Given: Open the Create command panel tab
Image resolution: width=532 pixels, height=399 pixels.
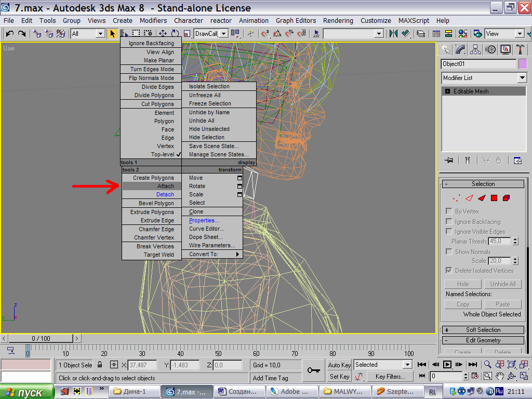Looking at the screenshot, I should click(x=446, y=50).
